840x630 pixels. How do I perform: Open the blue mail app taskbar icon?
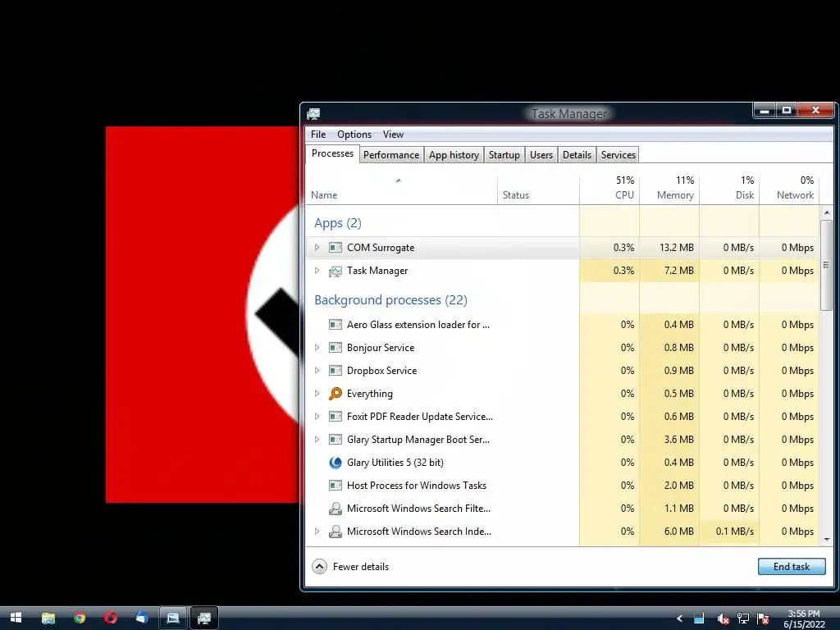pos(142,618)
